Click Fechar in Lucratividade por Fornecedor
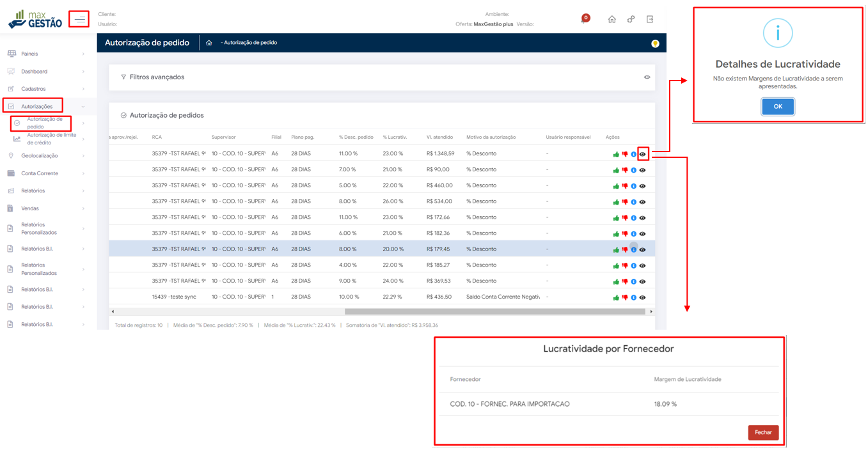 (x=763, y=433)
